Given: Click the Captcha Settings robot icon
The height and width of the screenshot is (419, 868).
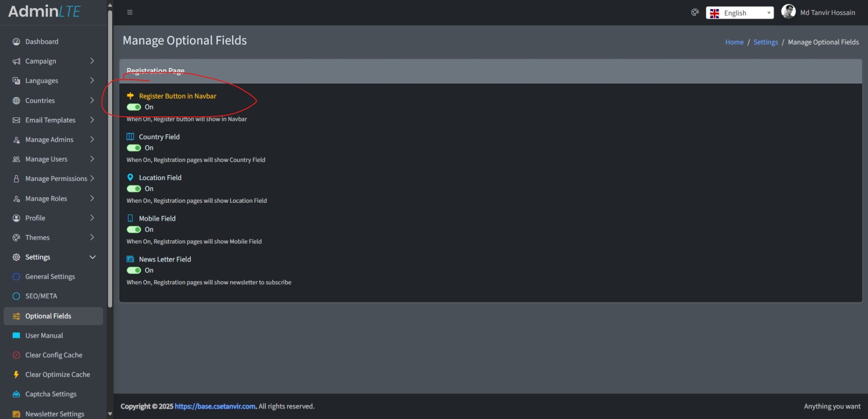Looking at the screenshot, I should tap(16, 394).
